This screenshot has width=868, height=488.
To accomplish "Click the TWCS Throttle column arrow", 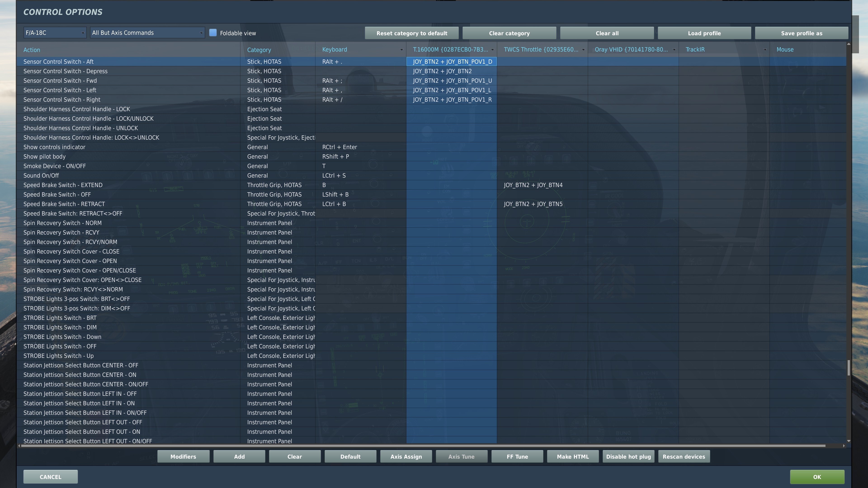I will pos(583,50).
